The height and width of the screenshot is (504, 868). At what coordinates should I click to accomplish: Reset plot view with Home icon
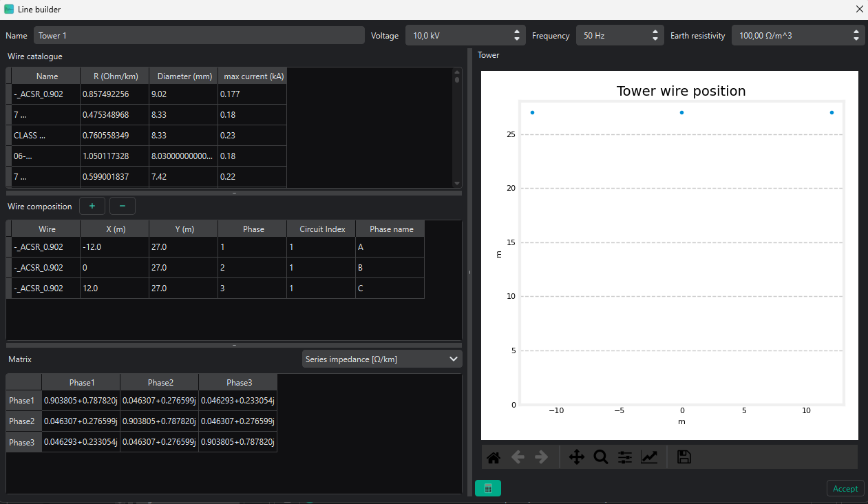(493, 457)
